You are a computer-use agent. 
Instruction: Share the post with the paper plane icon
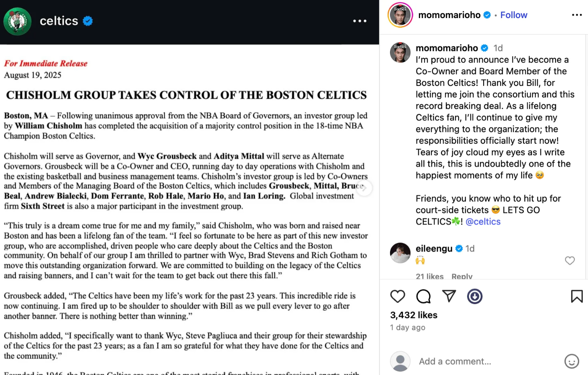[449, 296]
